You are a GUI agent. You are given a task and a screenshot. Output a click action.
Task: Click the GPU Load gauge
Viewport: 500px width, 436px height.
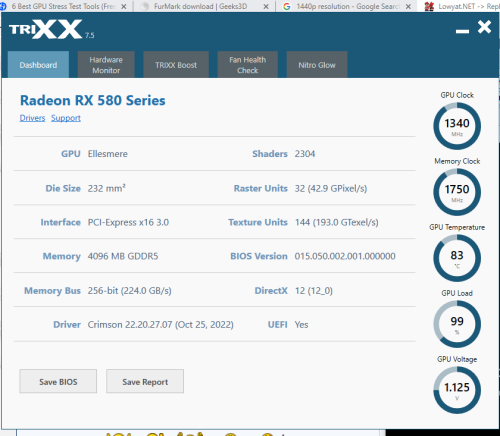pyautogui.click(x=457, y=324)
